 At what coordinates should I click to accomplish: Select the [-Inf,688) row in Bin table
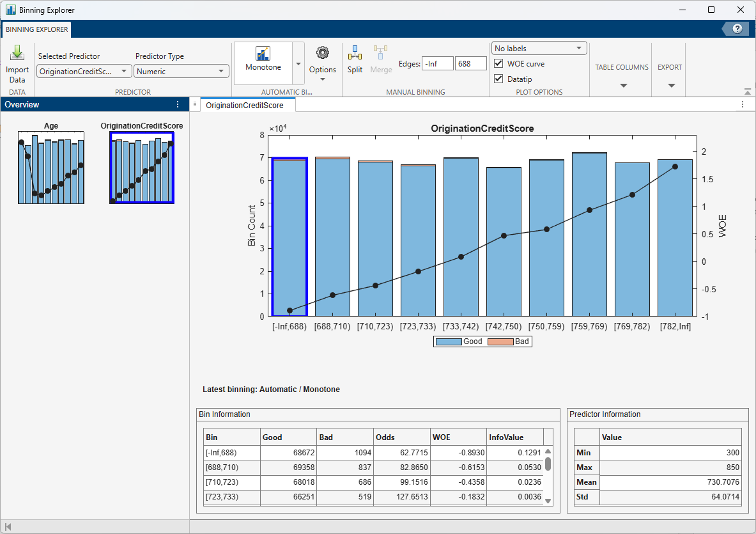[x=373, y=453]
